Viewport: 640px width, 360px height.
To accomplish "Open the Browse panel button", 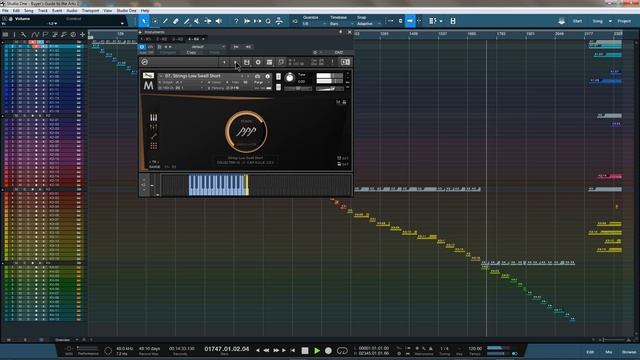I will pyautogui.click(x=629, y=352).
